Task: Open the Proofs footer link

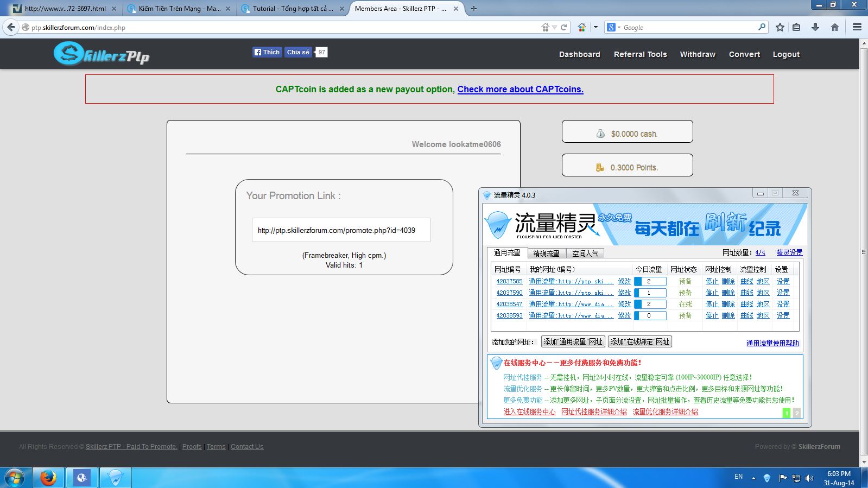Action: [x=192, y=447]
